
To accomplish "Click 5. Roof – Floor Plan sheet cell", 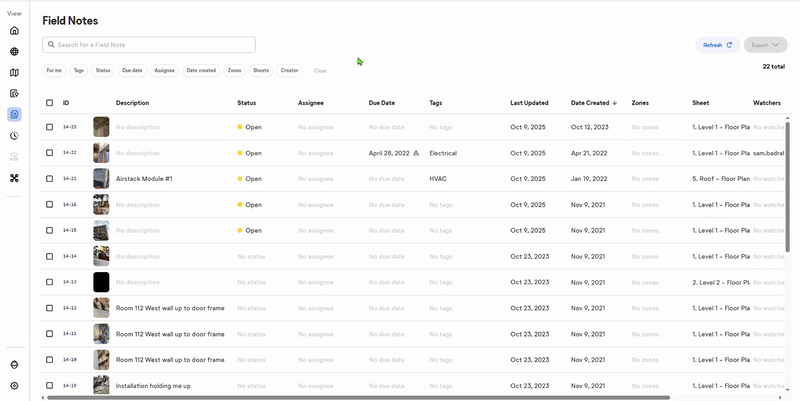I will 721,179.
